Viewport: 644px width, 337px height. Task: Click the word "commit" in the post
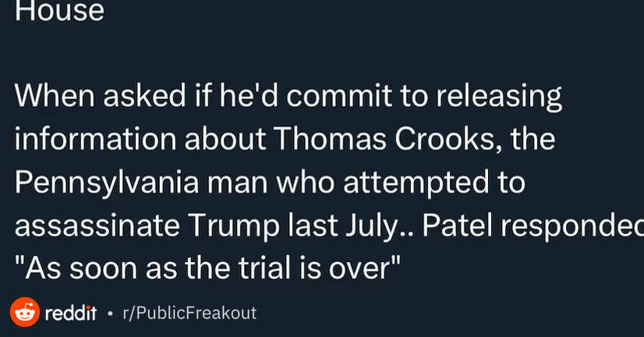339,95
